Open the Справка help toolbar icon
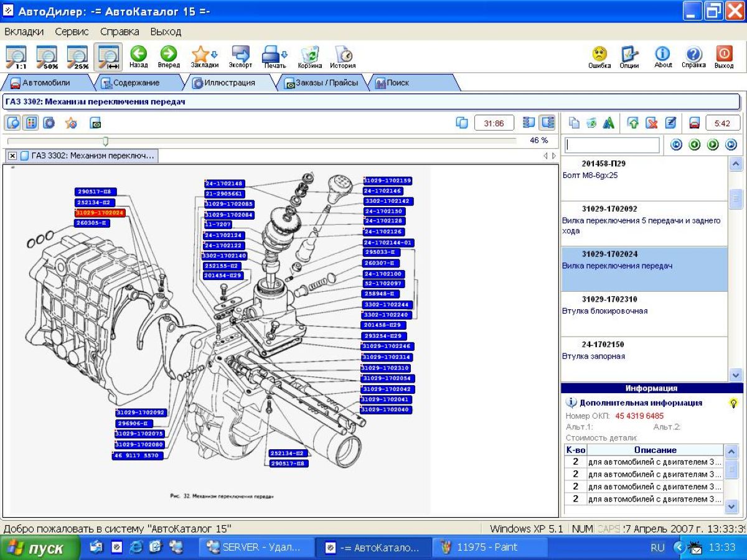 tap(693, 57)
